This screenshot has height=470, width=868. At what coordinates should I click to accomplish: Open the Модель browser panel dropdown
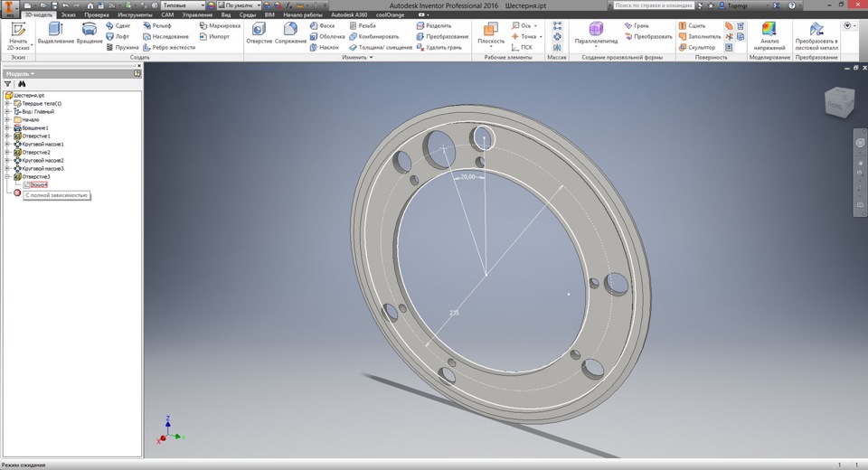[20, 73]
